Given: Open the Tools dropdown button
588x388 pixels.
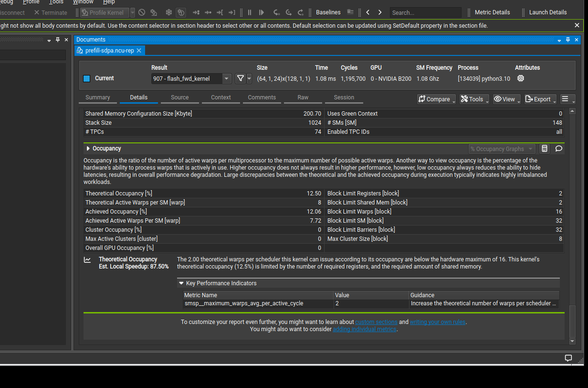Looking at the screenshot, I should point(474,99).
